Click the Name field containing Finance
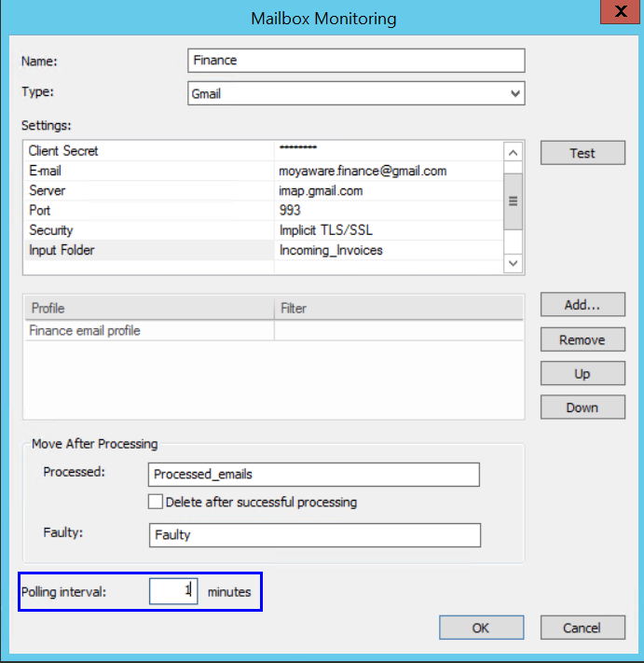644x663 pixels. tap(355, 61)
